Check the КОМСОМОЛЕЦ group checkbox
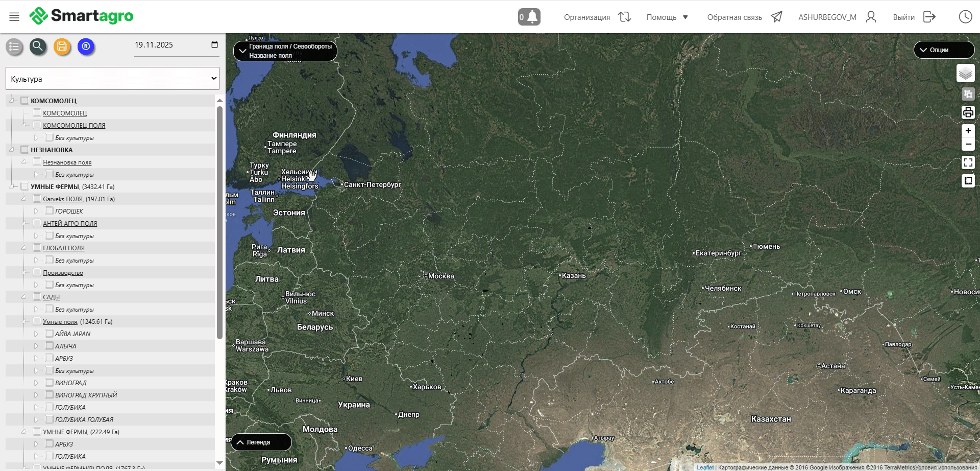 [25, 101]
